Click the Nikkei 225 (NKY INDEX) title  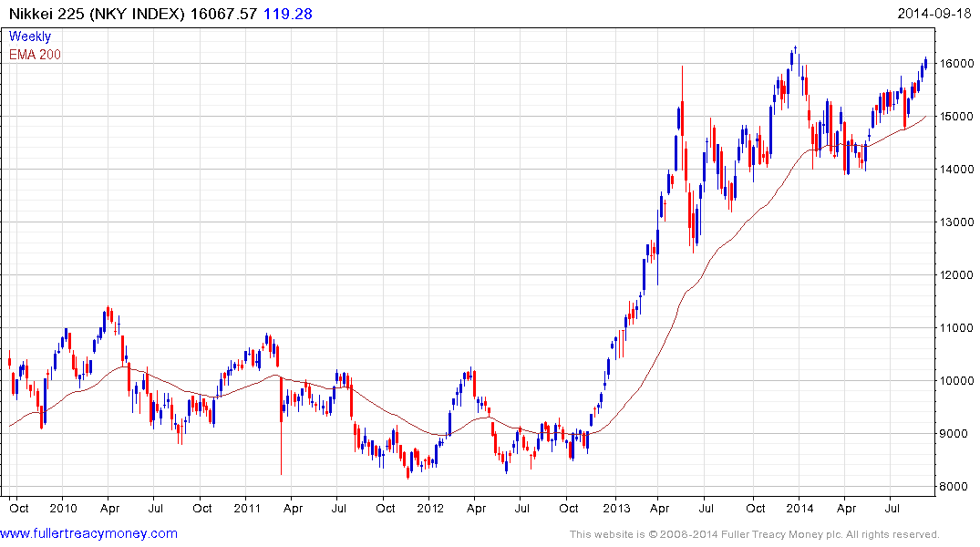click(97, 14)
